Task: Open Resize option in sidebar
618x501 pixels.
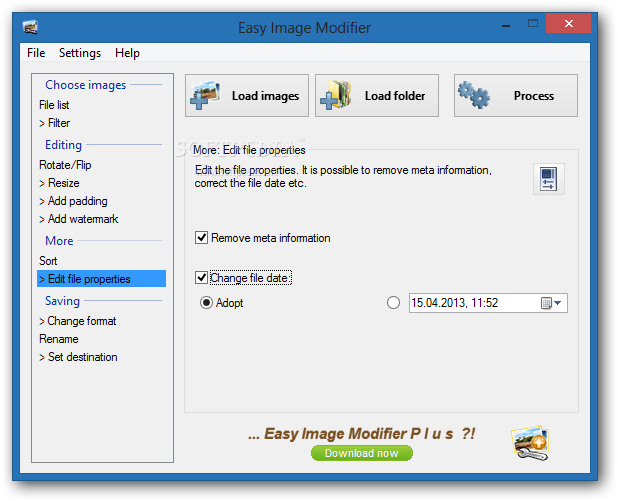Action: pos(59,183)
